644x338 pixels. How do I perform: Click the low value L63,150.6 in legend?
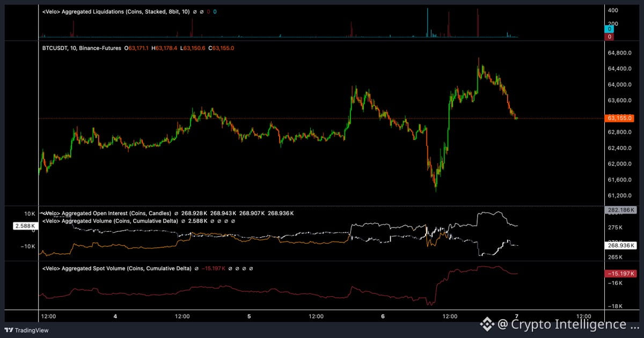tap(192, 48)
